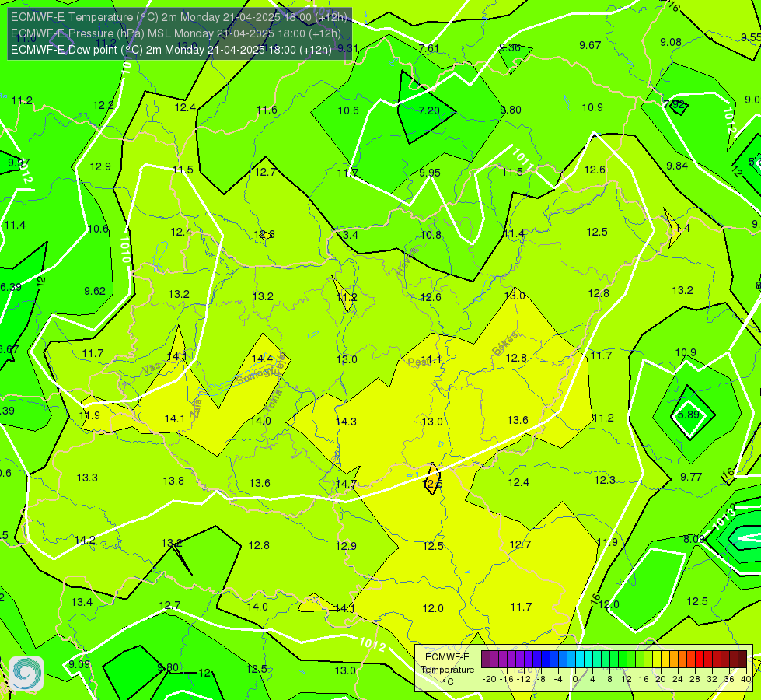
Task: Click the dark maroon swatch above 40
Action: (x=742, y=660)
